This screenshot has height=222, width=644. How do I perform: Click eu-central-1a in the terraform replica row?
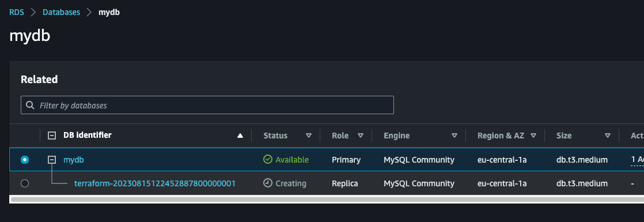click(x=502, y=183)
